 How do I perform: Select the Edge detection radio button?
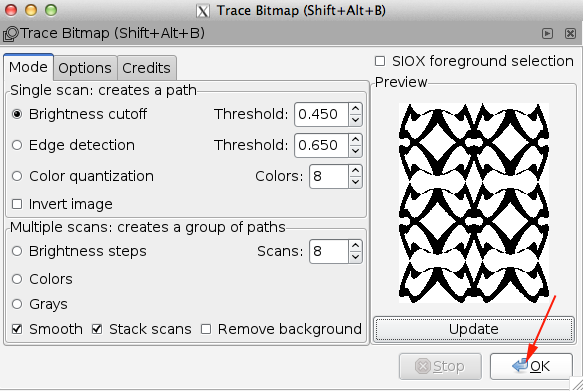click(x=17, y=145)
